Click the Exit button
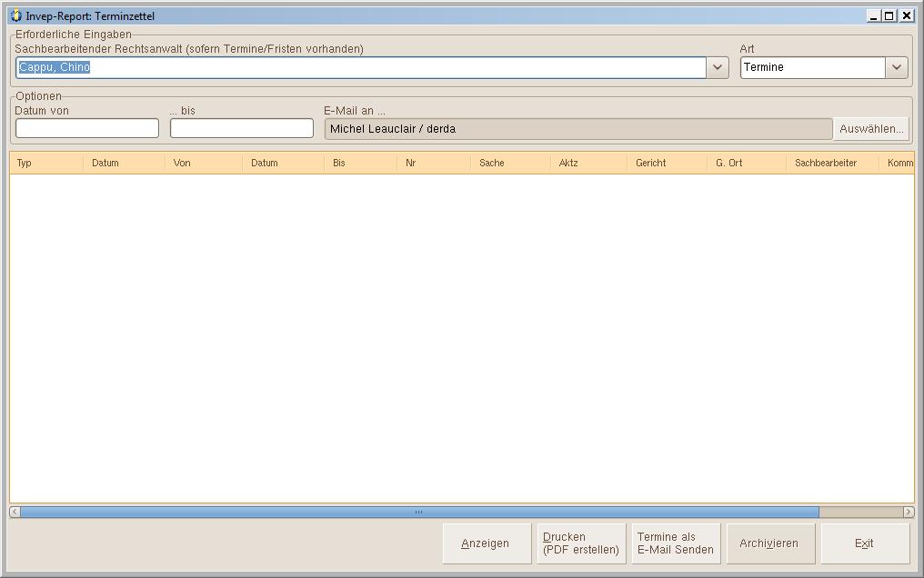924x578 pixels. click(866, 543)
